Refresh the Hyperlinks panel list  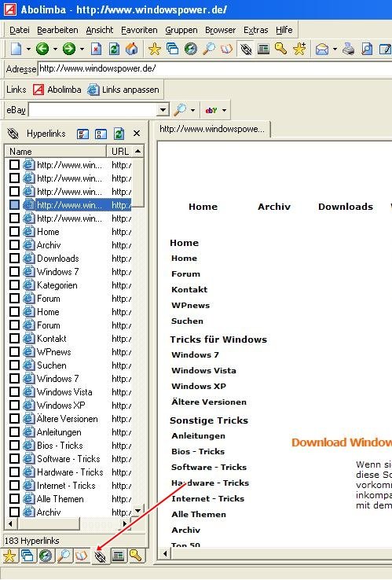point(119,134)
